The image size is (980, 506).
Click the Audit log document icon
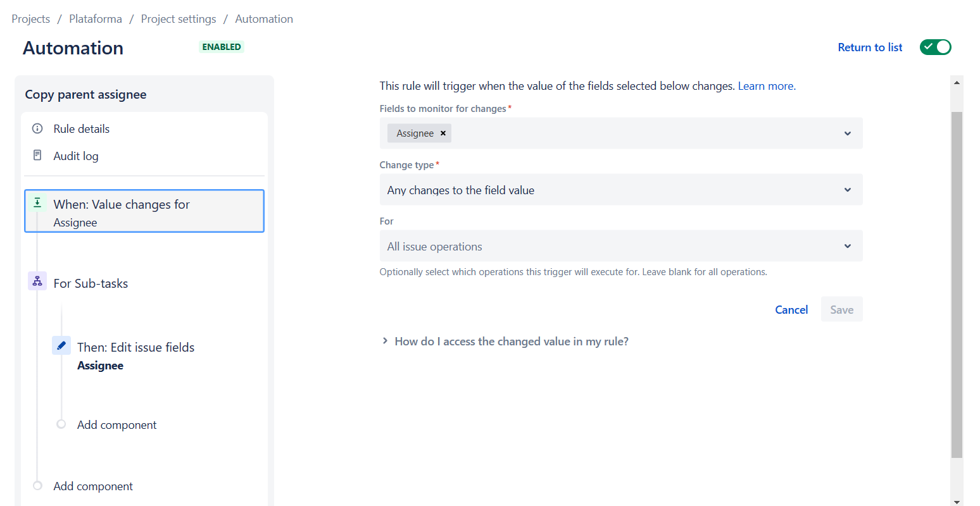coord(37,155)
